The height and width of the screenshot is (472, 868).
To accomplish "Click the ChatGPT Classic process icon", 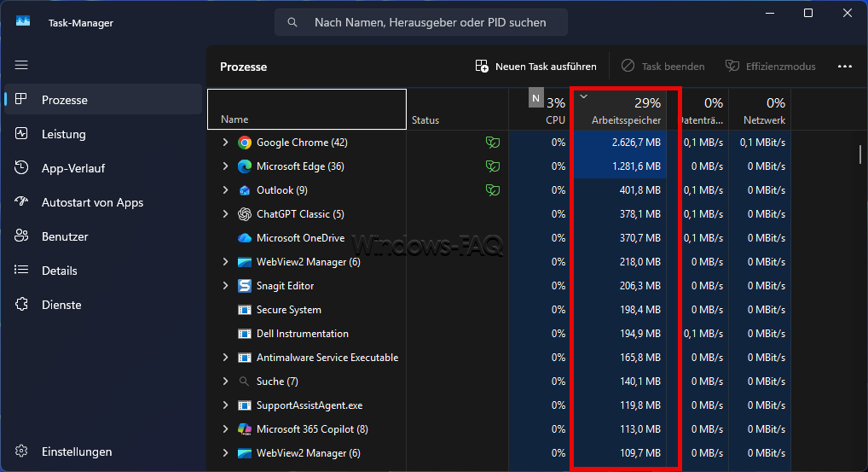I will [244, 214].
